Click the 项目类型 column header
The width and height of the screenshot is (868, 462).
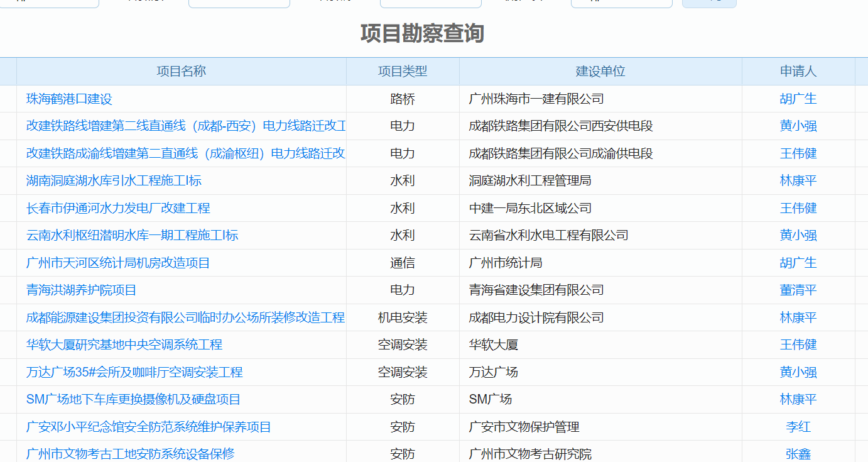402,71
